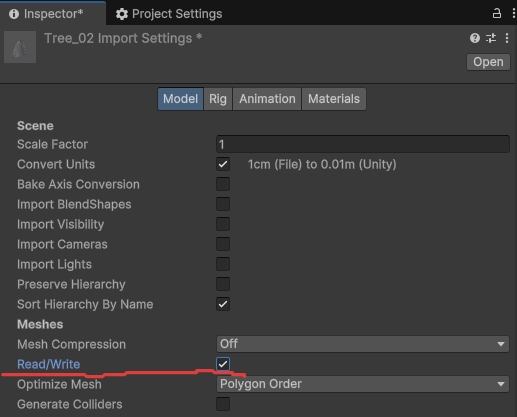Viewport: 517px width, 417px height.
Task: Click the Inspector lock icon
Action: pyautogui.click(x=497, y=14)
